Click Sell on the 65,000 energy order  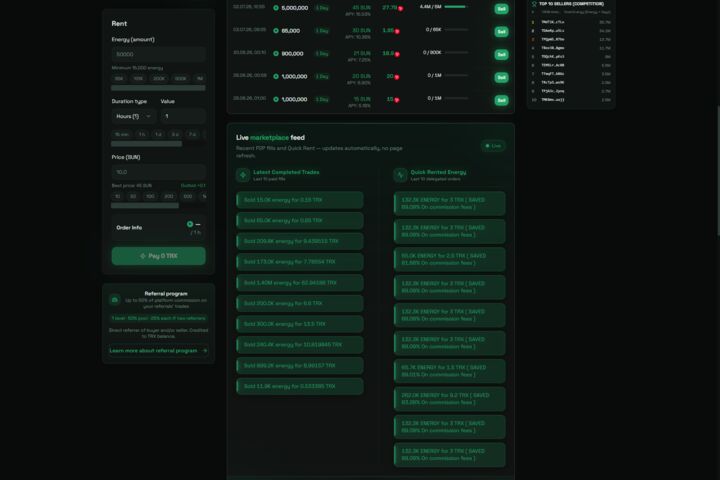501,32
